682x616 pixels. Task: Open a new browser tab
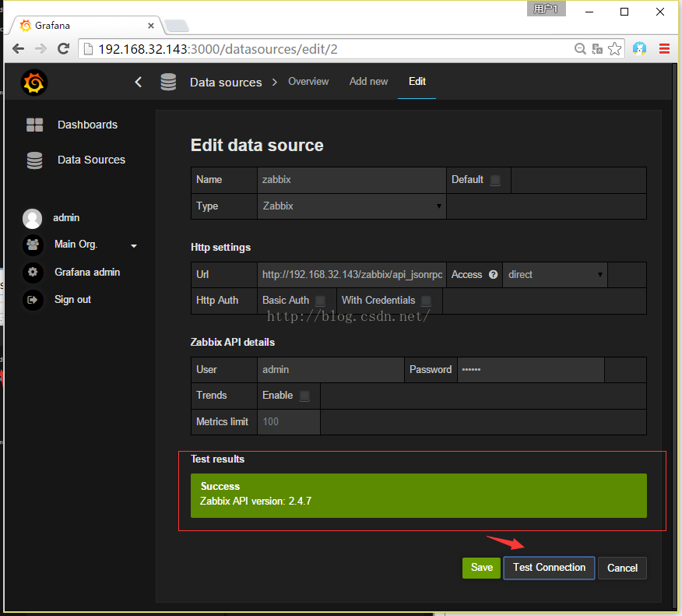coord(177,26)
